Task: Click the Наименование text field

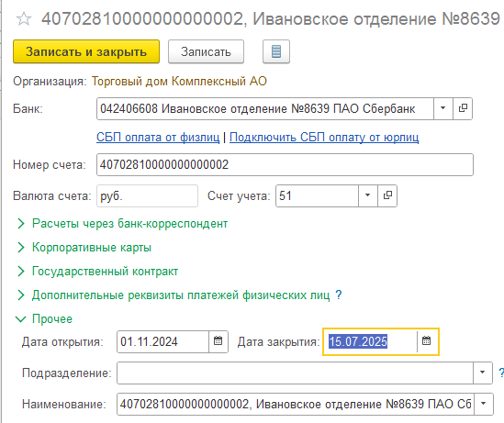Action: tap(296, 404)
